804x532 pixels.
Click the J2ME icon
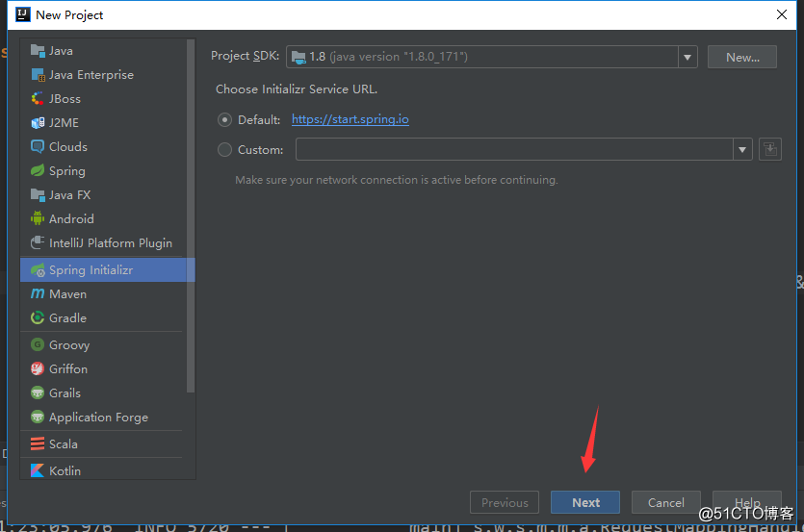[x=38, y=122]
